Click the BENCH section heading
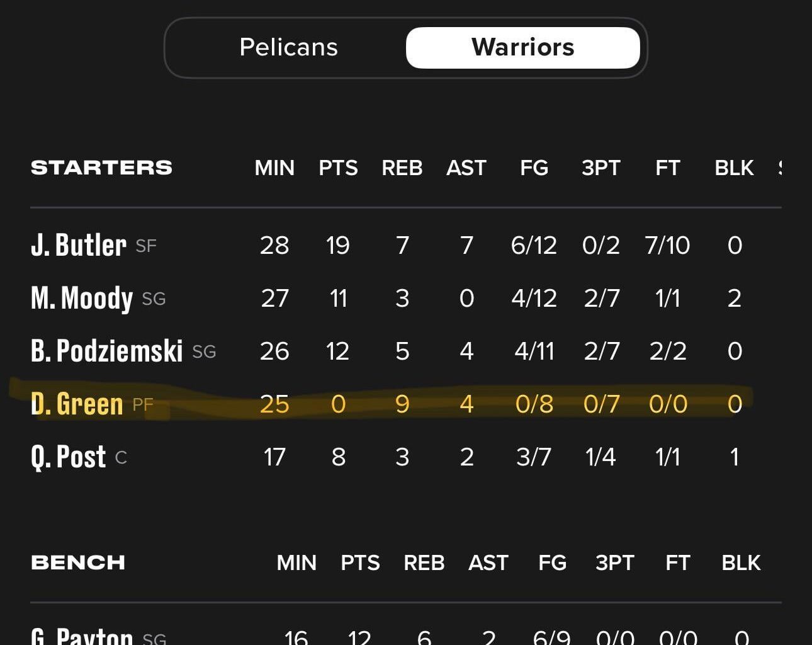The height and width of the screenshot is (645, 812). pyautogui.click(x=78, y=562)
